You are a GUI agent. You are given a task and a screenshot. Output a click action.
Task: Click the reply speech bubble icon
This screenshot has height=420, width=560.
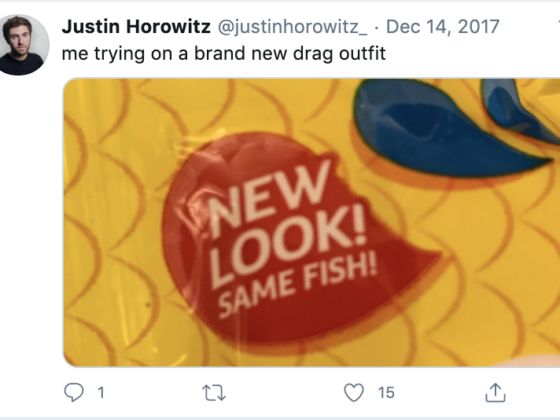pyautogui.click(x=74, y=392)
